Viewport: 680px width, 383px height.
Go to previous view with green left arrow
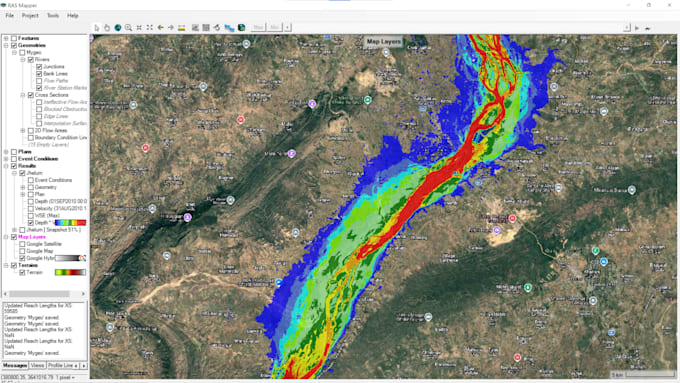pyautogui.click(x=160, y=28)
